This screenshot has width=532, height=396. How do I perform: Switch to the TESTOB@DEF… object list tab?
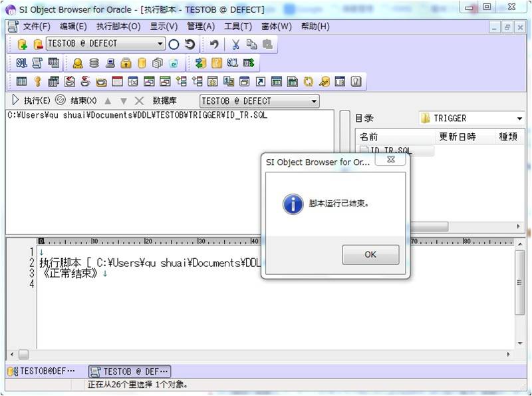41,371
